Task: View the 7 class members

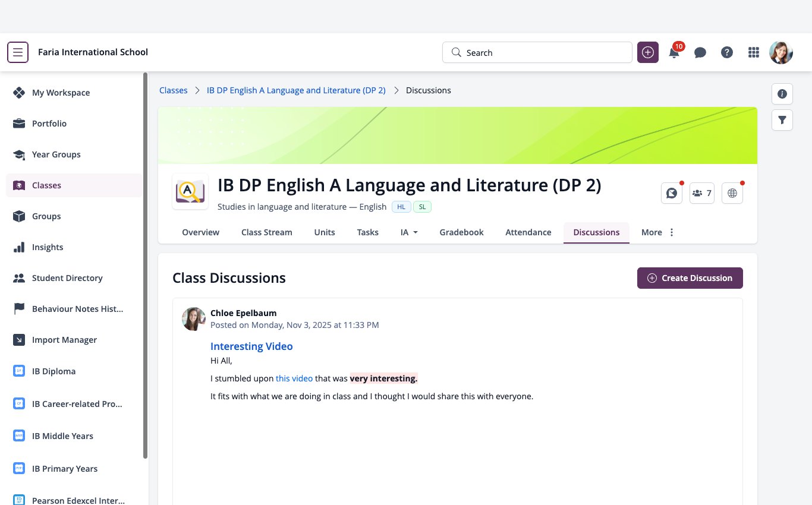Action: (702, 193)
